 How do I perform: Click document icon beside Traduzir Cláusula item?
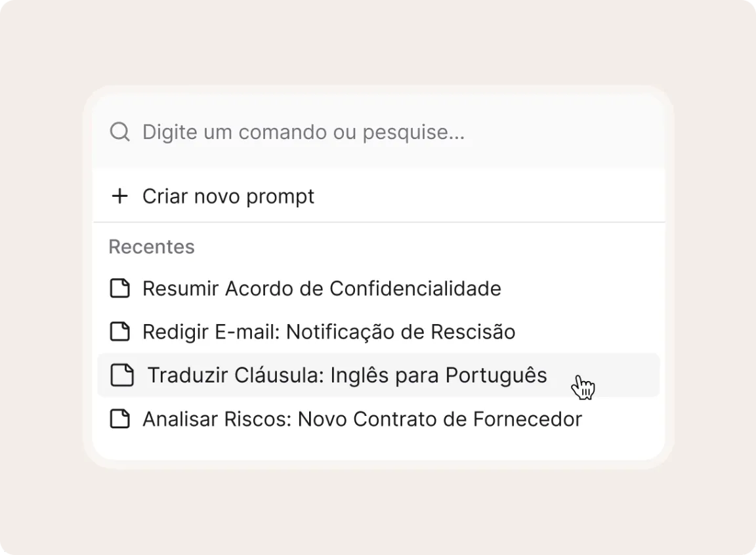[122, 375]
